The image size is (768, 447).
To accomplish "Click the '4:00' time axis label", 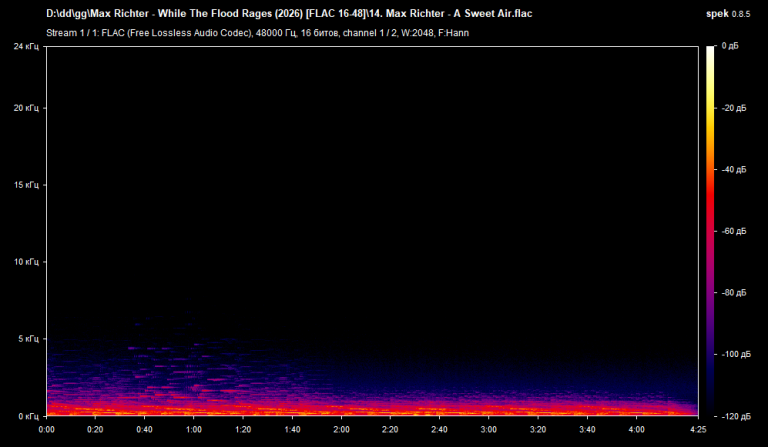I will click(x=636, y=430).
